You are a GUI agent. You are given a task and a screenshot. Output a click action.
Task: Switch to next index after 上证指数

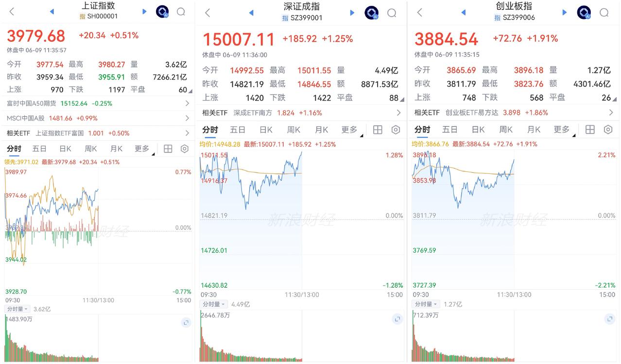[x=144, y=12]
